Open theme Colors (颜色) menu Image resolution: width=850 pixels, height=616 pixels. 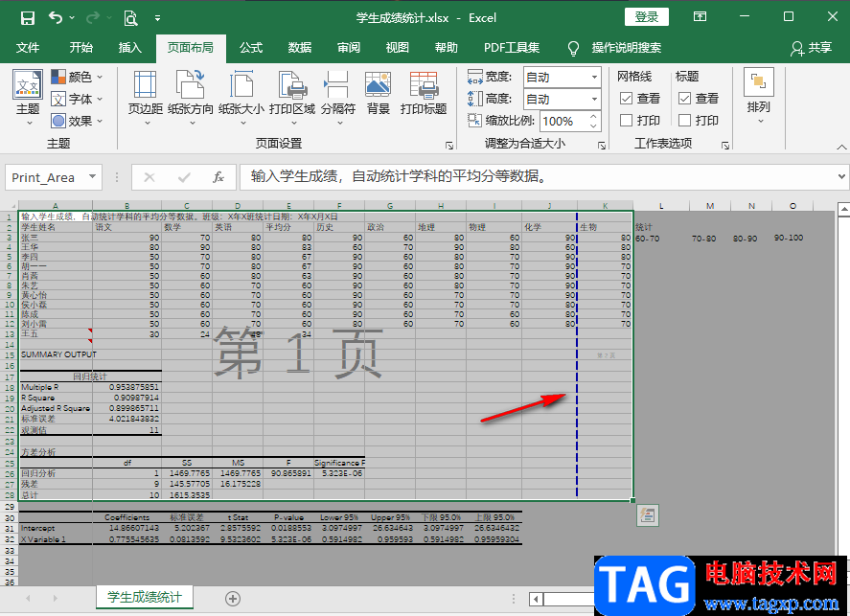click(77, 77)
